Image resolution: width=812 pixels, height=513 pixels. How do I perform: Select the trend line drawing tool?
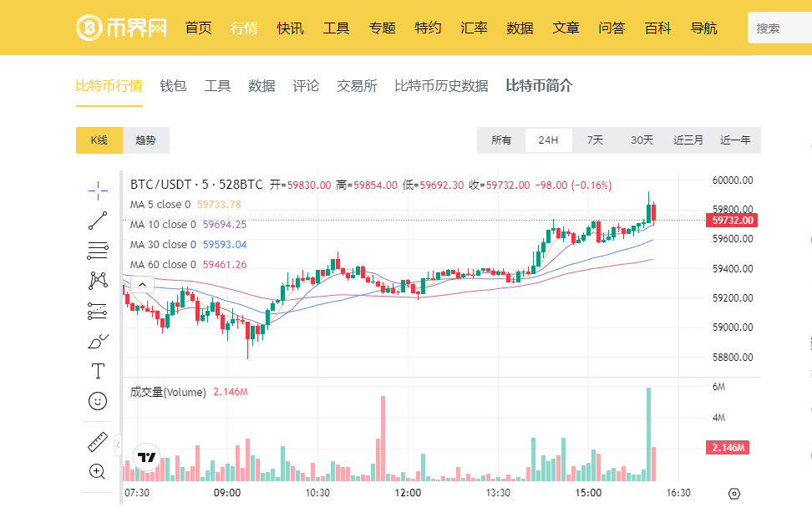point(98,221)
